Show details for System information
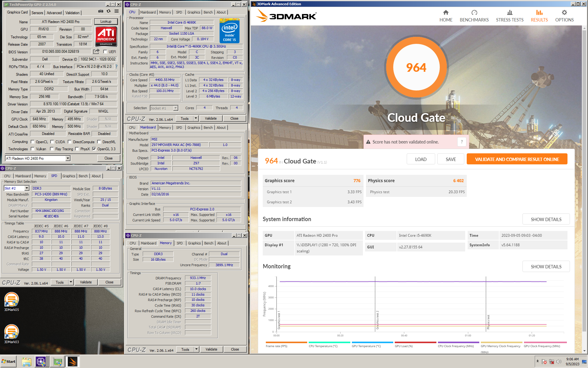 pyautogui.click(x=546, y=219)
